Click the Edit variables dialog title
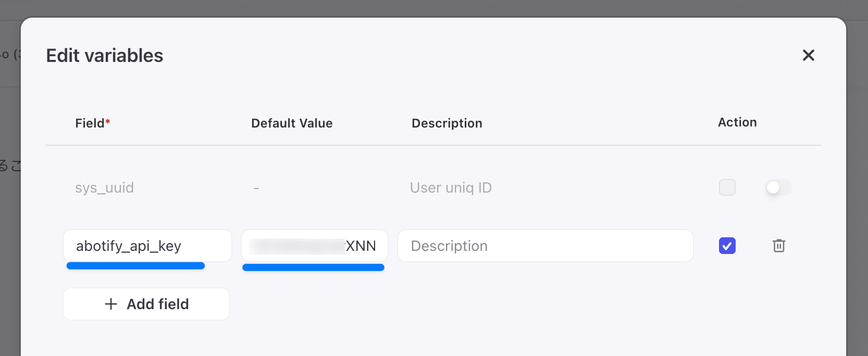 105,56
